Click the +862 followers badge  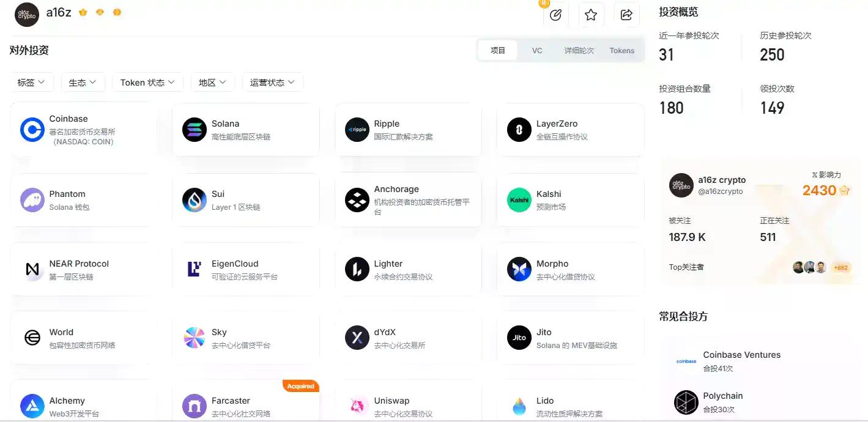point(840,267)
